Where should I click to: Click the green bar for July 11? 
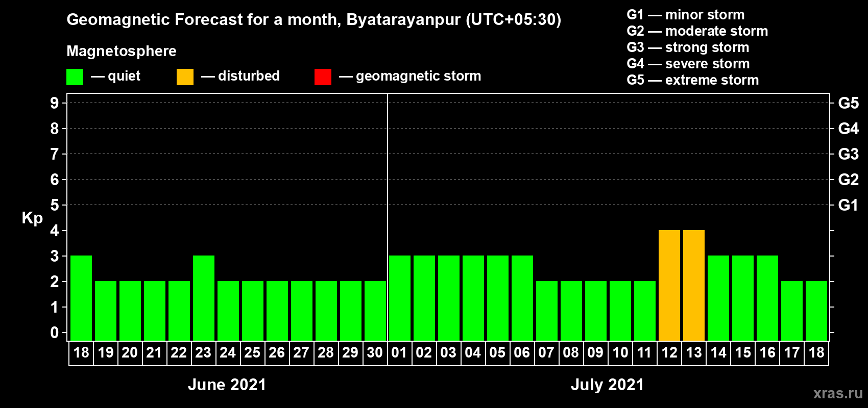pos(645,311)
